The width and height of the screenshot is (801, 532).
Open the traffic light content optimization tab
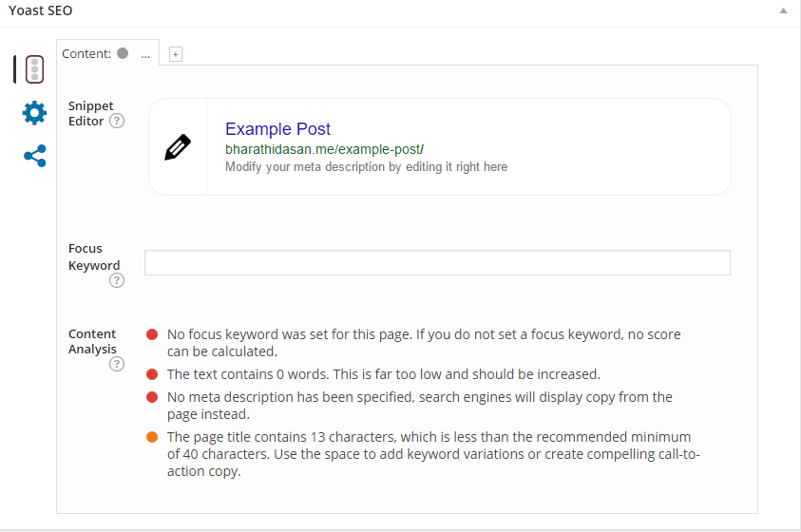[x=34, y=69]
